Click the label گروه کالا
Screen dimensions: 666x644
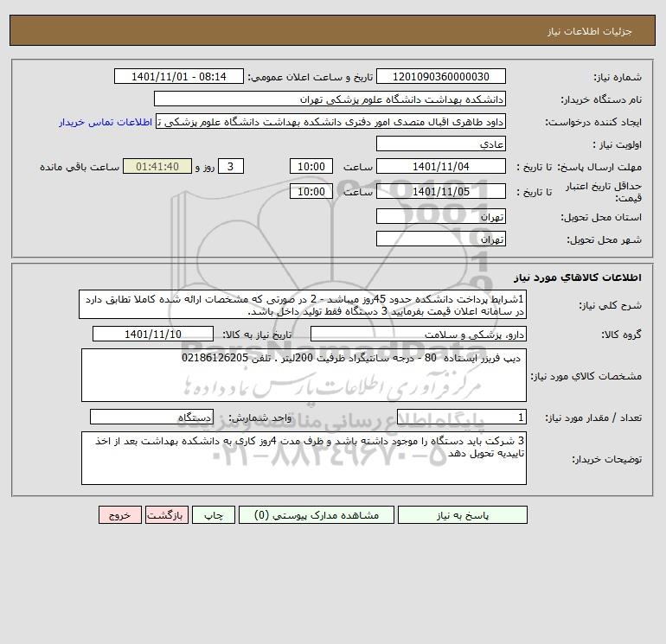click(x=621, y=335)
